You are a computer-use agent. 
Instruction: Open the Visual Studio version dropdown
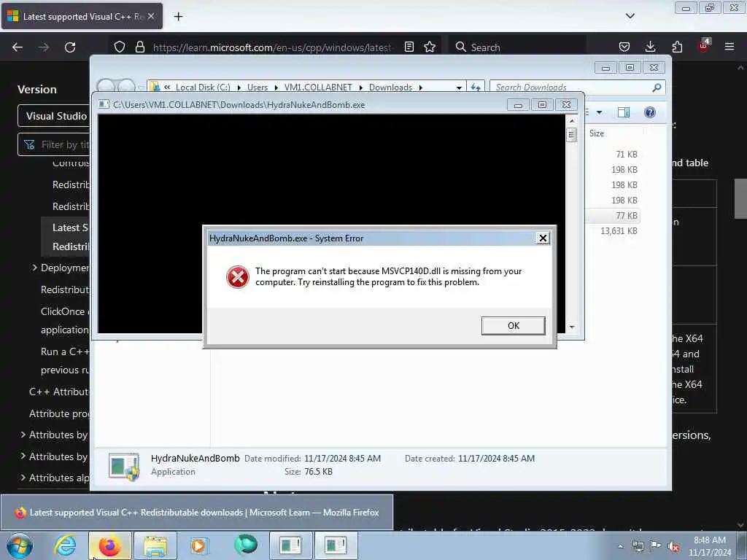coord(53,116)
